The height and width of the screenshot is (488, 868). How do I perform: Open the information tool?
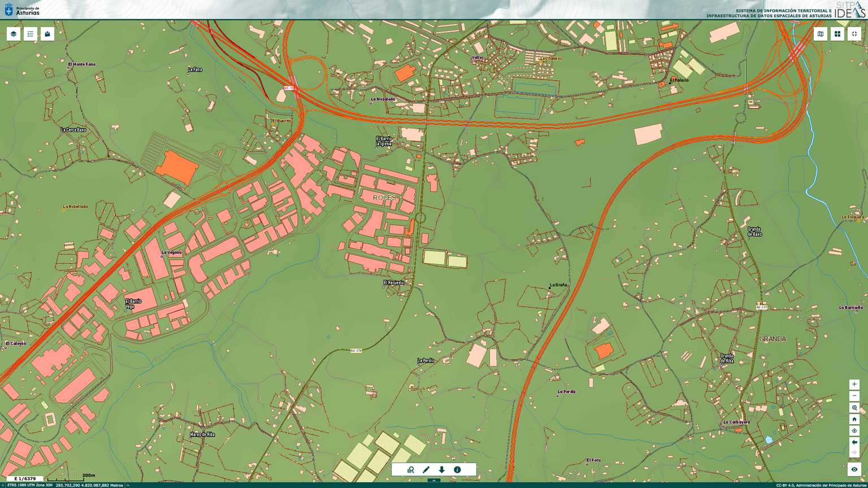pyautogui.click(x=457, y=469)
